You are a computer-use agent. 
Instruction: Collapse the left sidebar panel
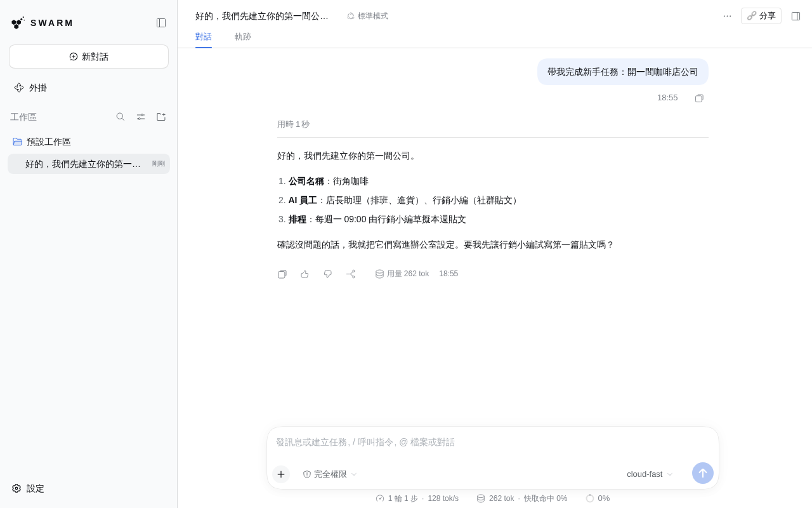tap(161, 23)
